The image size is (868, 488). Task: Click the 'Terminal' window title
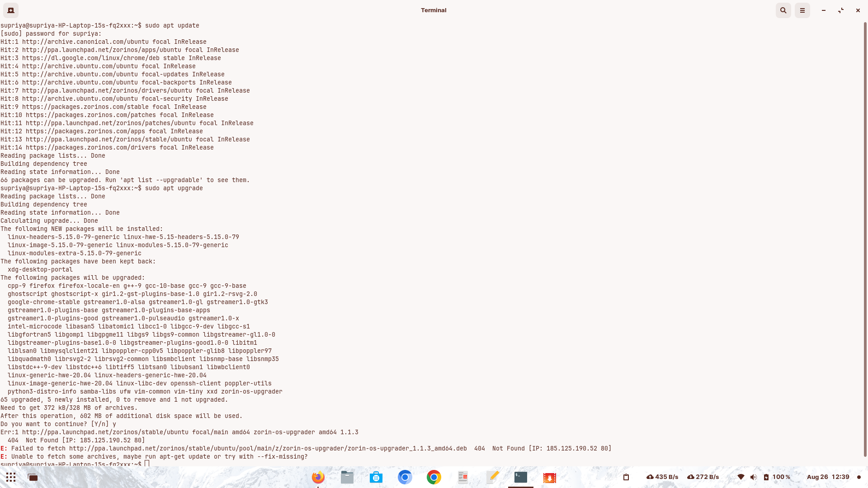click(x=434, y=10)
